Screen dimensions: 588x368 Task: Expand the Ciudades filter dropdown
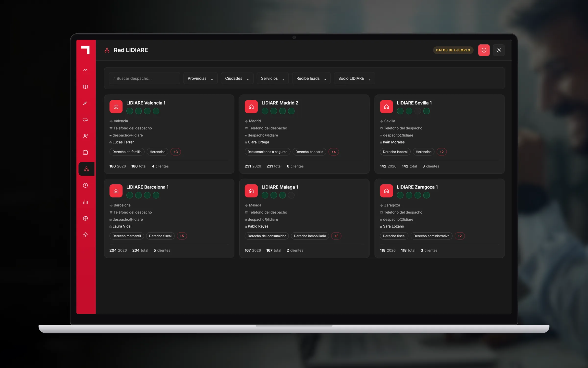(x=237, y=78)
